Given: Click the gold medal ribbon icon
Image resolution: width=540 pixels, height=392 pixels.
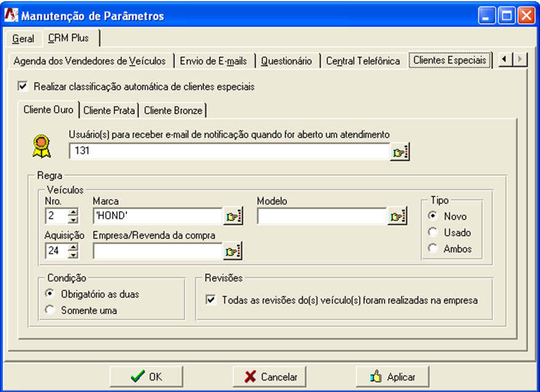Looking at the screenshot, I should [x=41, y=146].
